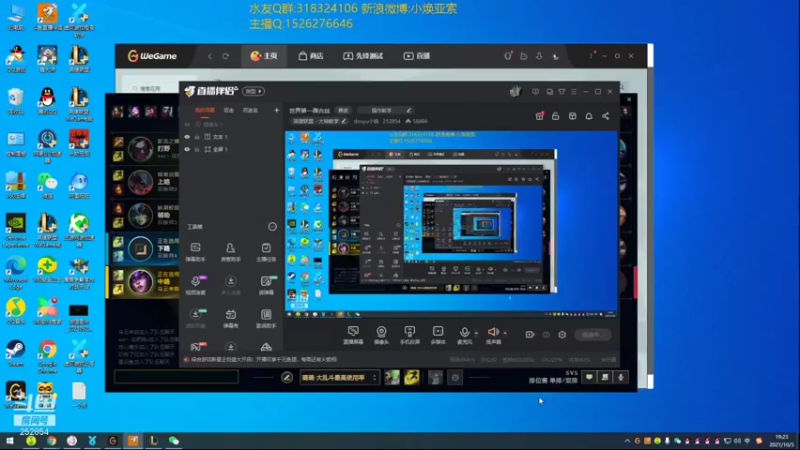This screenshot has height=450, width=800.
Task: Click the 多媒体 multimedia source button
Action: pyautogui.click(x=438, y=335)
